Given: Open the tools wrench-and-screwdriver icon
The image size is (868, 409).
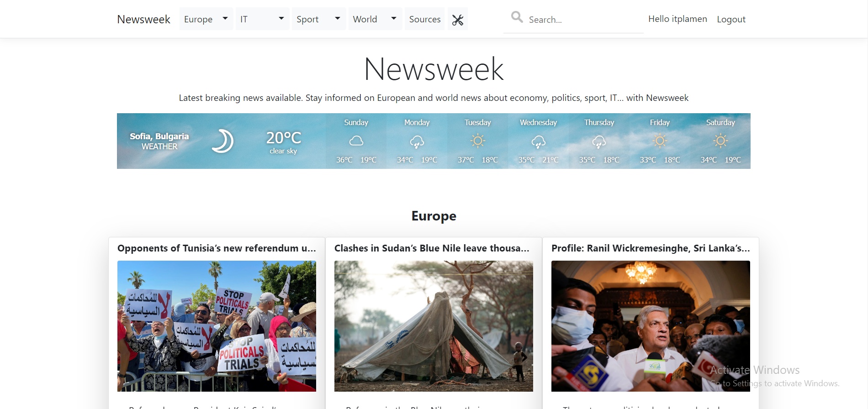Looking at the screenshot, I should 458,19.
